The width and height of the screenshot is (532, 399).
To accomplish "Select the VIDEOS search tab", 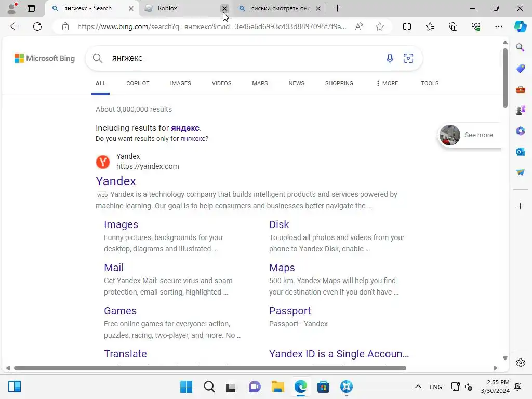I will point(221,83).
